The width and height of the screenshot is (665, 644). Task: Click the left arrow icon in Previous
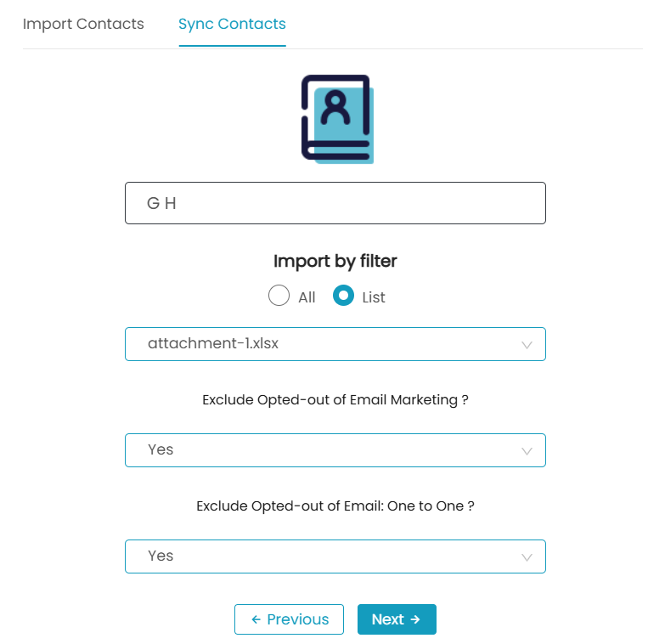pyautogui.click(x=256, y=619)
